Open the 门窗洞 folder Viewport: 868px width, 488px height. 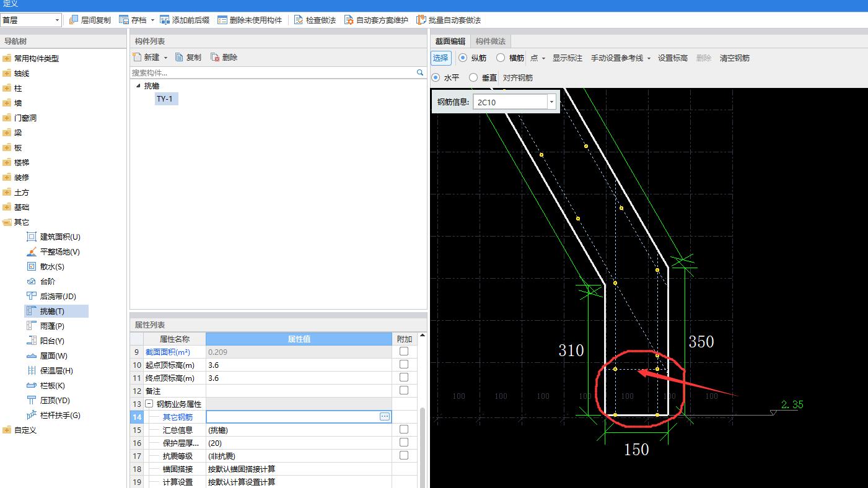click(x=7, y=118)
